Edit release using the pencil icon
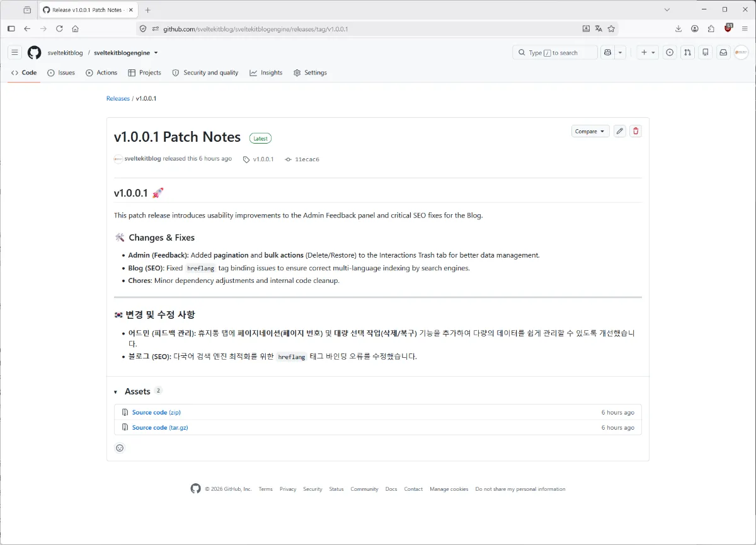This screenshot has height=545, width=756. point(620,131)
